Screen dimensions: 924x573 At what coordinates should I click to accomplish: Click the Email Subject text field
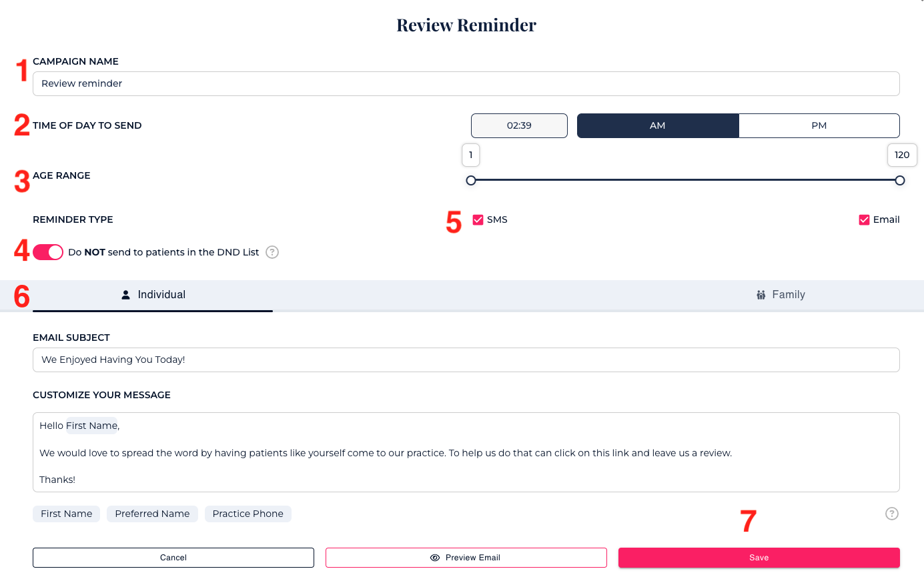coord(466,360)
